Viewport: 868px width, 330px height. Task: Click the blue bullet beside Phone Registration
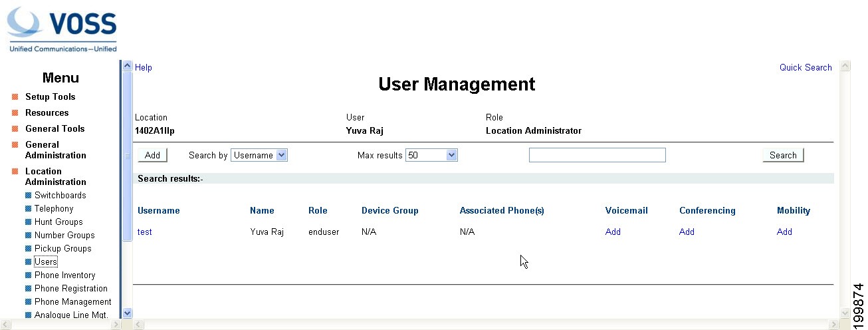coord(28,289)
